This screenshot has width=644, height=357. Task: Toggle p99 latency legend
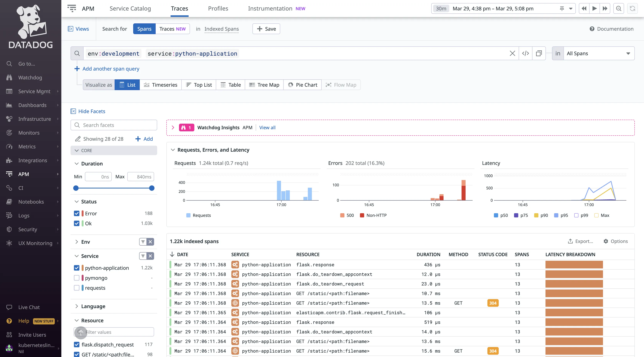pyautogui.click(x=581, y=215)
